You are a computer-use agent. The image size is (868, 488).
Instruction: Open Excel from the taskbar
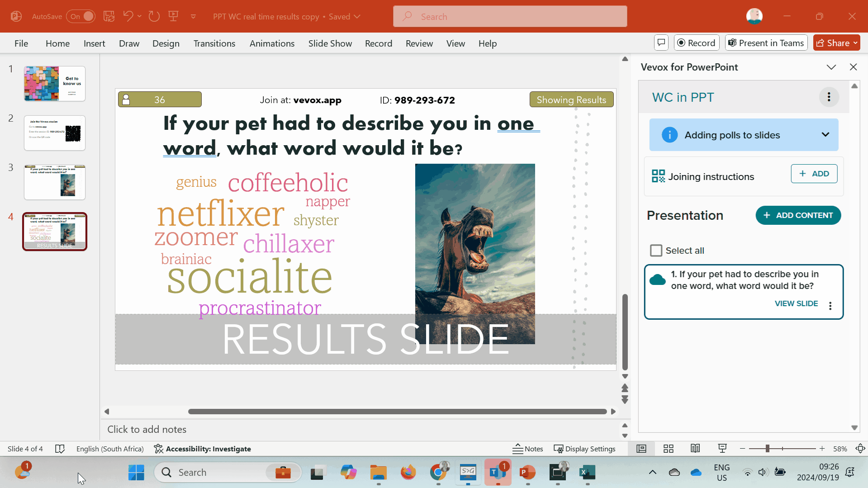tap(588, 472)
